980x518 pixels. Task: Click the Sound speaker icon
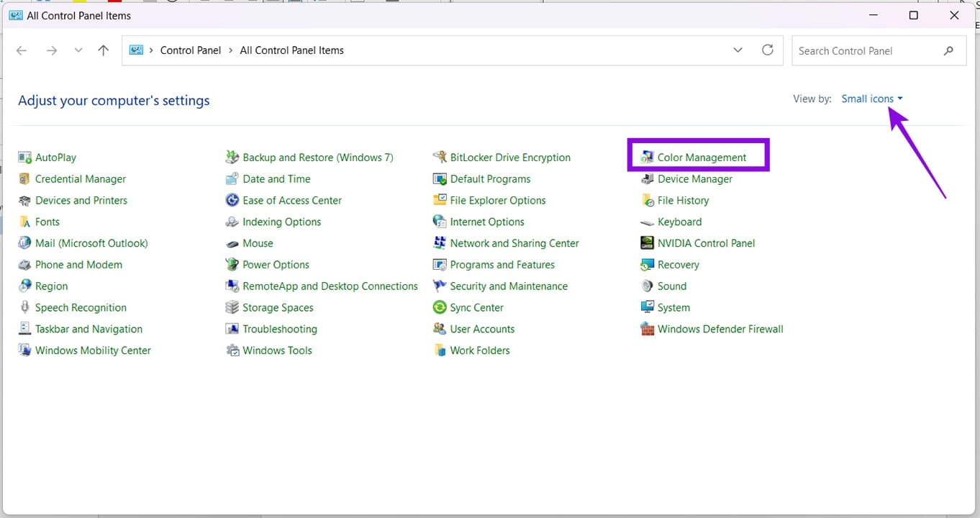pyautogui.click(x=647, y=286)
